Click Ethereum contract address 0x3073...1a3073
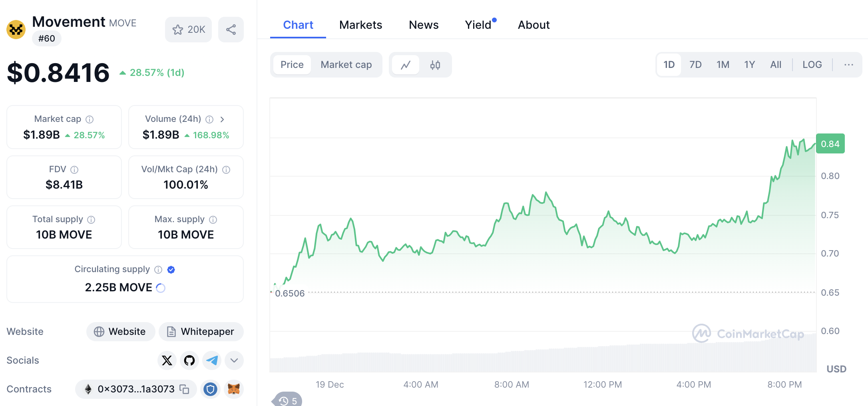 click(136, 389)
